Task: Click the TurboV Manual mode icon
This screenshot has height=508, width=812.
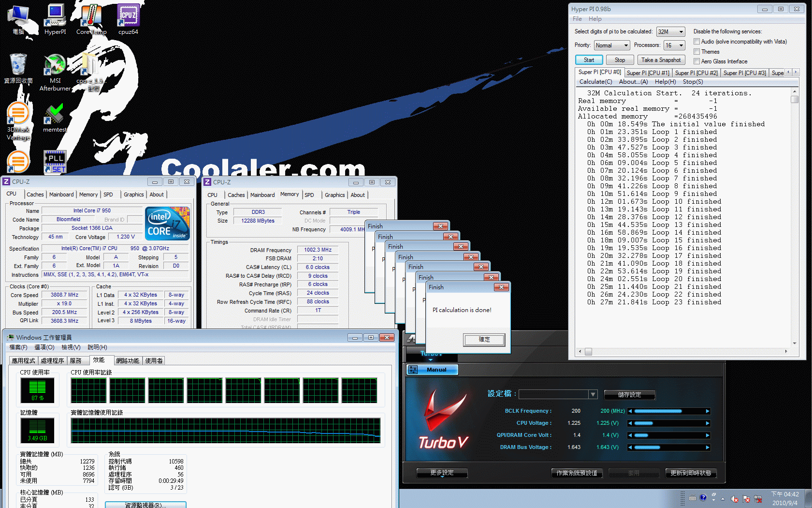Action: click(413, 370)
